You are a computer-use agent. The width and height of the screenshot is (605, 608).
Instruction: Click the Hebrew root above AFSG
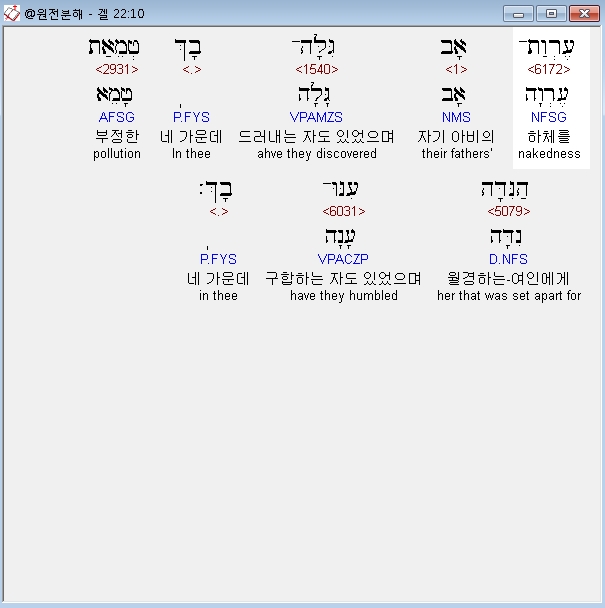coord(114,95)
